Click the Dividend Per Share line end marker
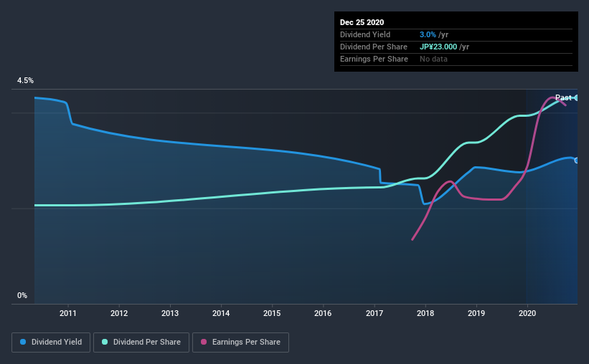589x364 pixels. [577, 98]
